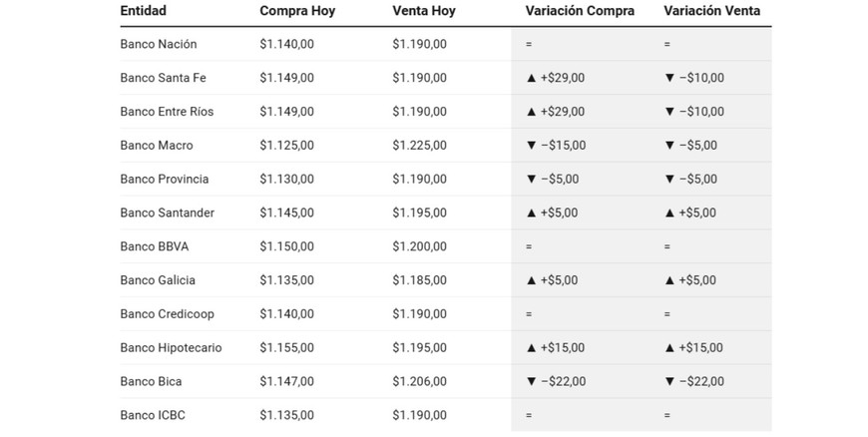Click the down arrow in Banco Provincia's Variación Venta
Image resolution: width=868 pixels, height=437 pixels.
tap(669, 180)
